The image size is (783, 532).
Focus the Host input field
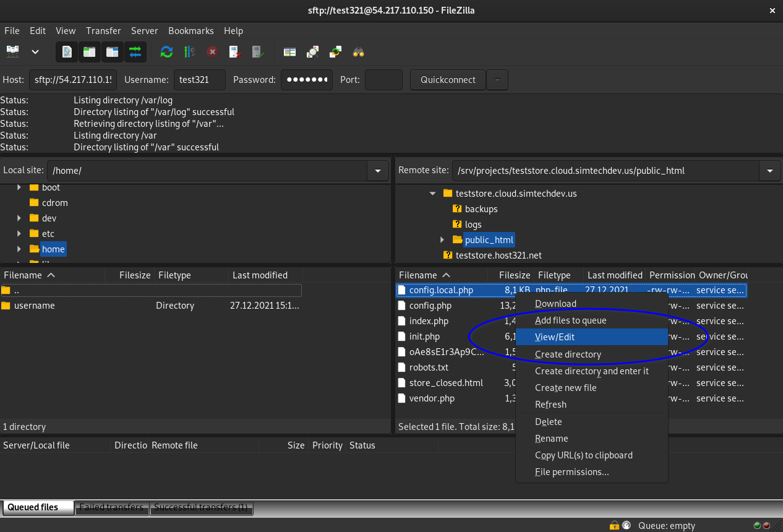tap(73, 80)
